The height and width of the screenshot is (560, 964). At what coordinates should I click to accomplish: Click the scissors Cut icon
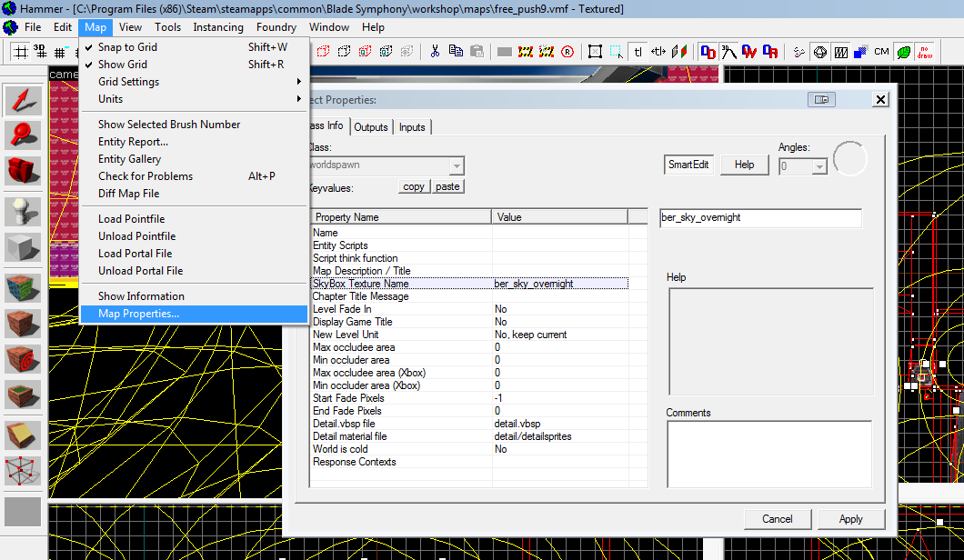[436, 52]
